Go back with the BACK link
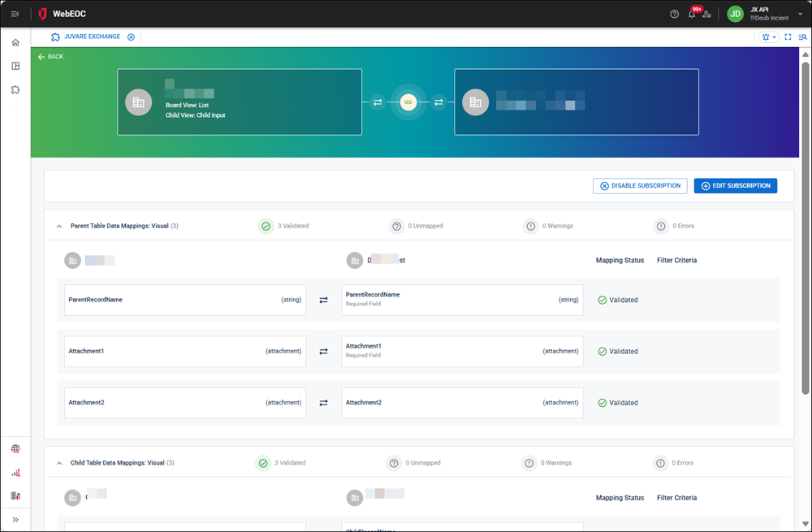The height and width of the screenshot is (532, 812). tap(50, 57)
